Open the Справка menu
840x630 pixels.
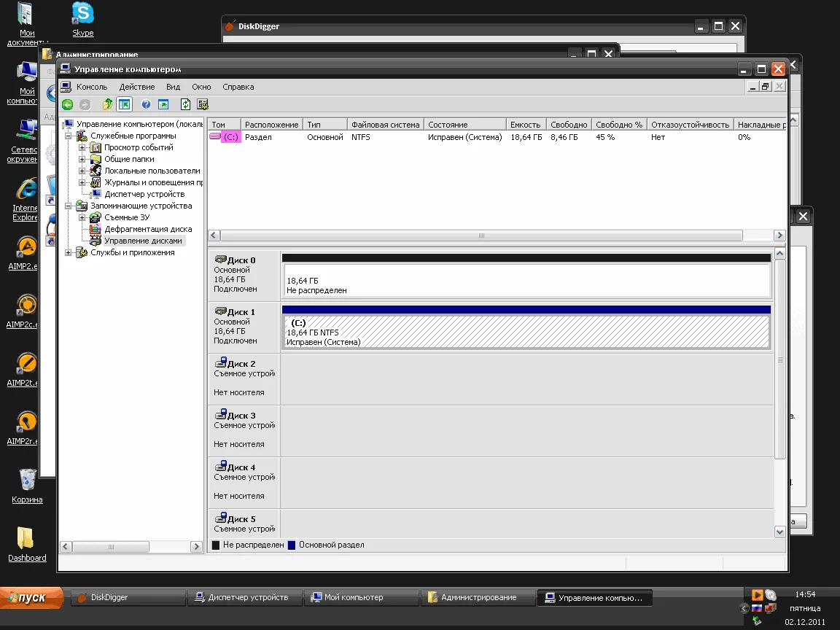238,87
